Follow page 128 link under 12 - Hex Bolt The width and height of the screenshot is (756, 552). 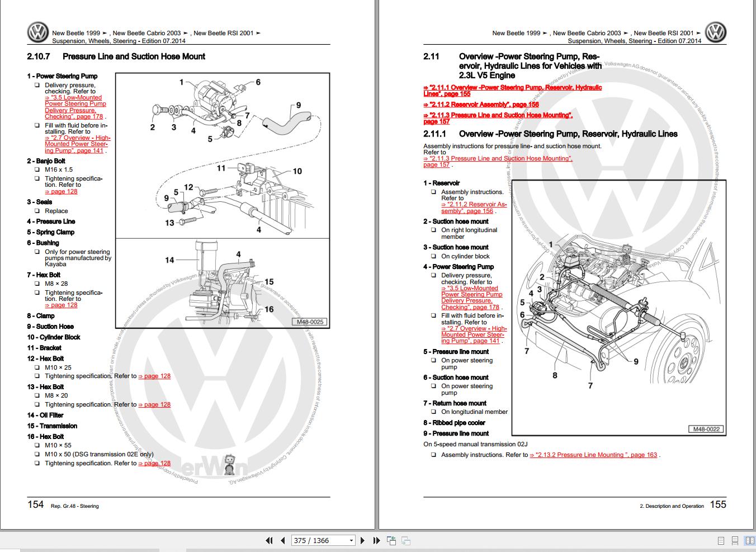coord(154,376)
